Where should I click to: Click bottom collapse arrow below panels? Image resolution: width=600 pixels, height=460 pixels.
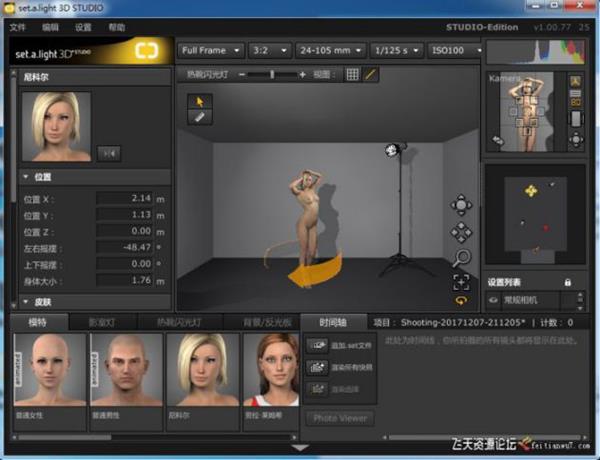click(300, 448)
